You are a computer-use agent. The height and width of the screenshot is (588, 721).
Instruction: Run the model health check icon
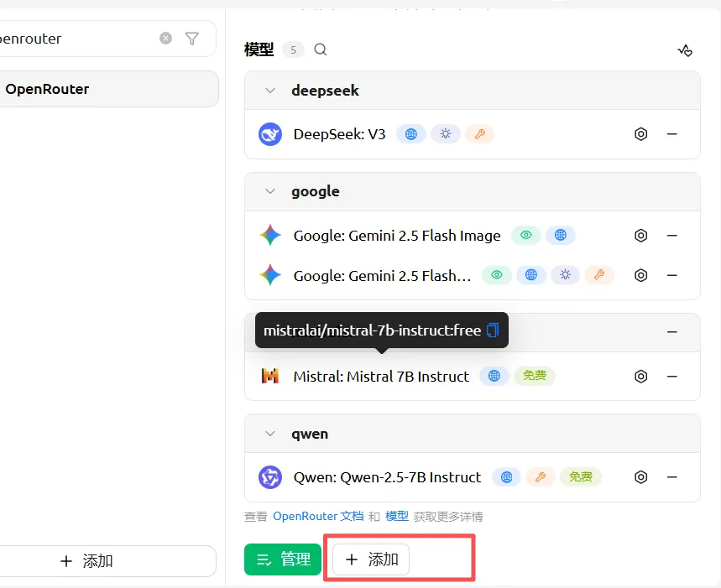685,50
